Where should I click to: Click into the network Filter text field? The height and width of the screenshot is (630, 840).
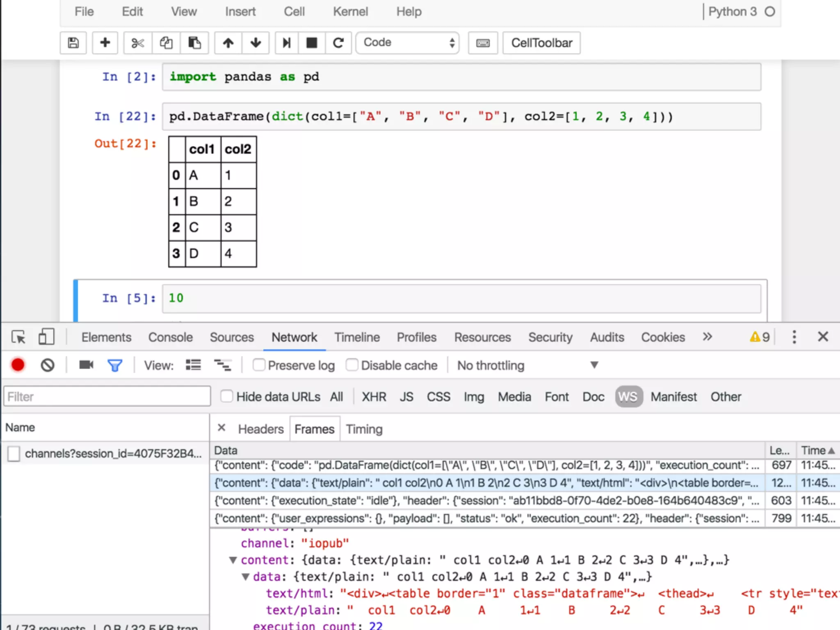[107, 397]
